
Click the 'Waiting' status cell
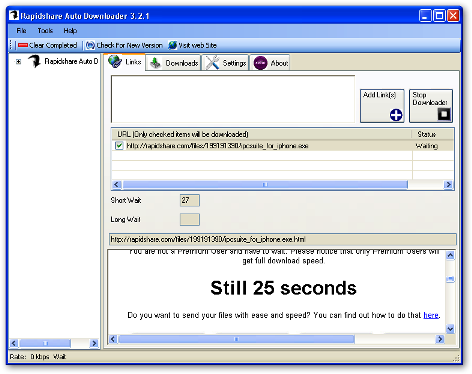427,146
